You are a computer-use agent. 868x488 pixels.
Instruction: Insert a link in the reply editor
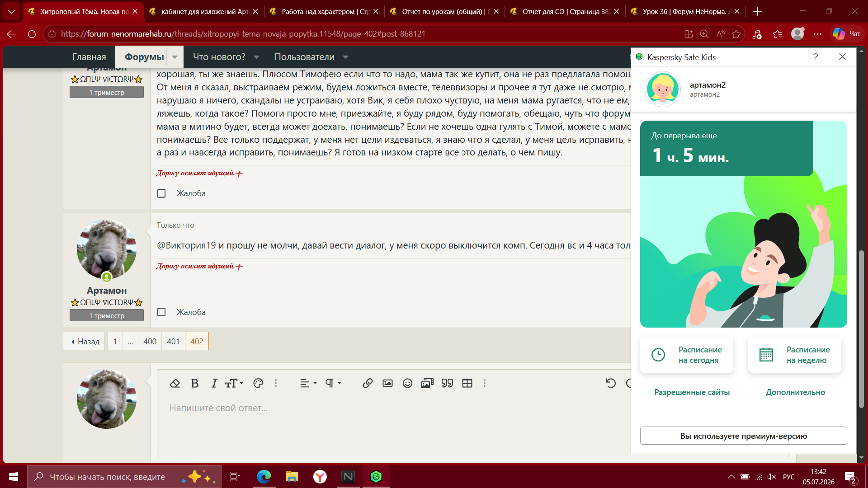click(x=368, y=383)
